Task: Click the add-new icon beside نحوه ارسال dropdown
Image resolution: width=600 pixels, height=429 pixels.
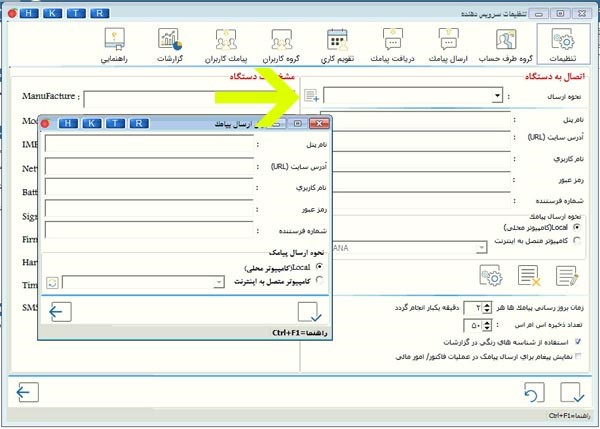Action: [x=311, y=96]
